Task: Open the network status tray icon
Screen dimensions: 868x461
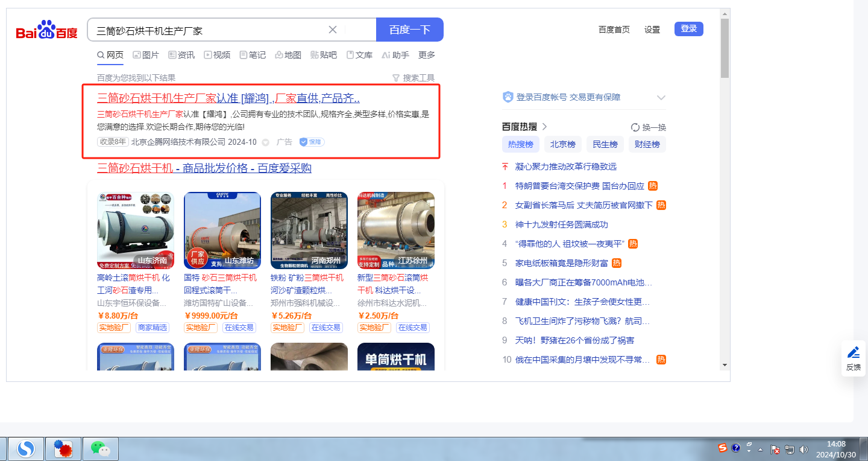Action: pyautogui.click(x=790, y=450)
